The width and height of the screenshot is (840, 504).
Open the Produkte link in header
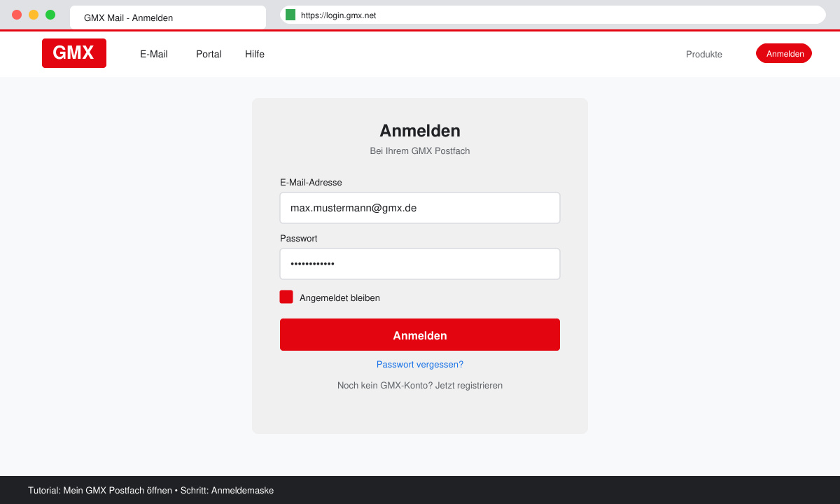click(x=704, y=54)
